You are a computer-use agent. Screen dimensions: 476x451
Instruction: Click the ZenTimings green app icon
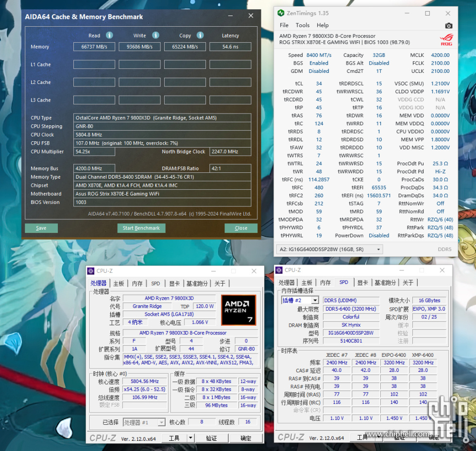281,13
